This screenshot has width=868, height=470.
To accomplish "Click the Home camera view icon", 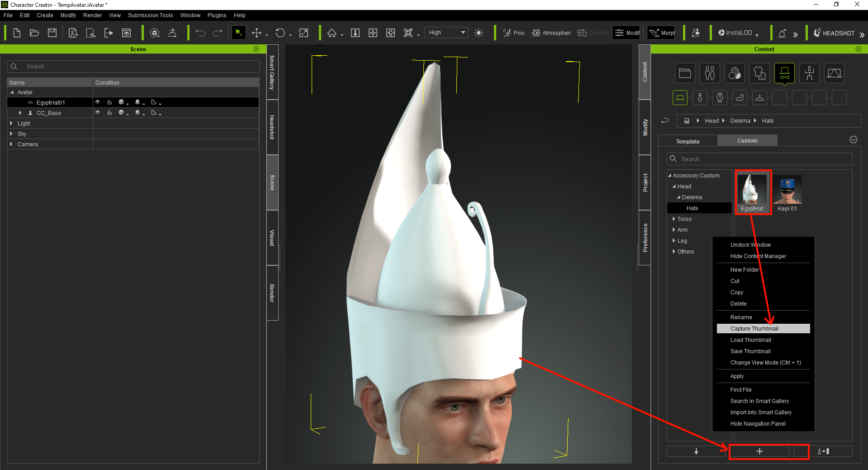I will pyautogui.click(x=332, y=33).
